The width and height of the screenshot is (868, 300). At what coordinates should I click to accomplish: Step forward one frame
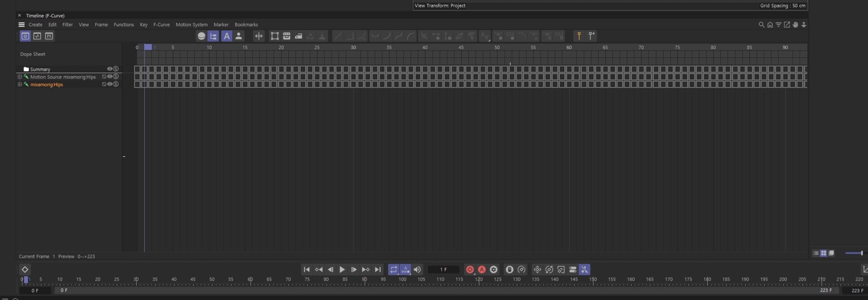pyautogui.click(x=354, y=270)
